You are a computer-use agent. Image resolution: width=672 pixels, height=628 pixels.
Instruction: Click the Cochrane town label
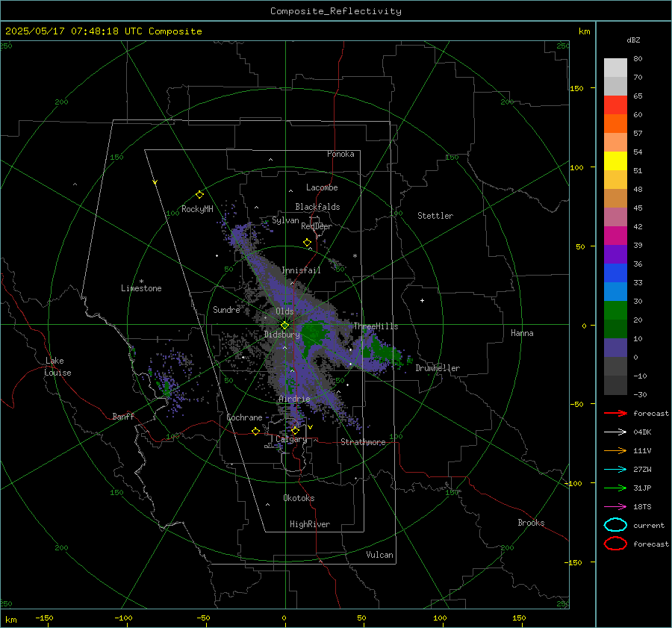244,417
